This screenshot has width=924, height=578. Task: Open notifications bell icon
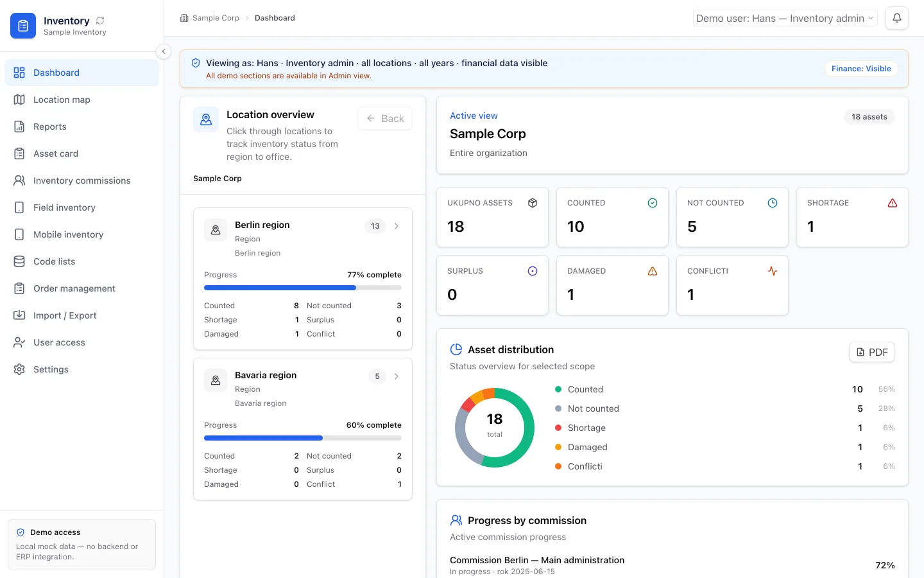click(x=897, y=18)
